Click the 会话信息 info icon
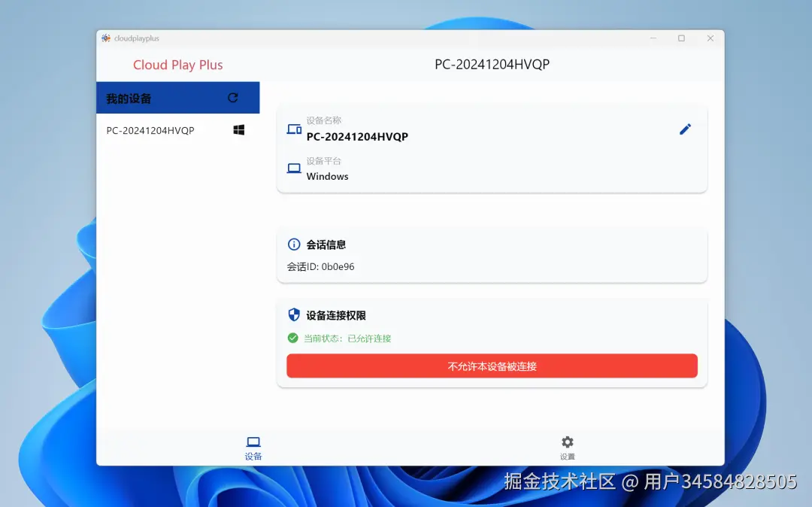Screen dimensions: 812x507 tap(294, 244)
